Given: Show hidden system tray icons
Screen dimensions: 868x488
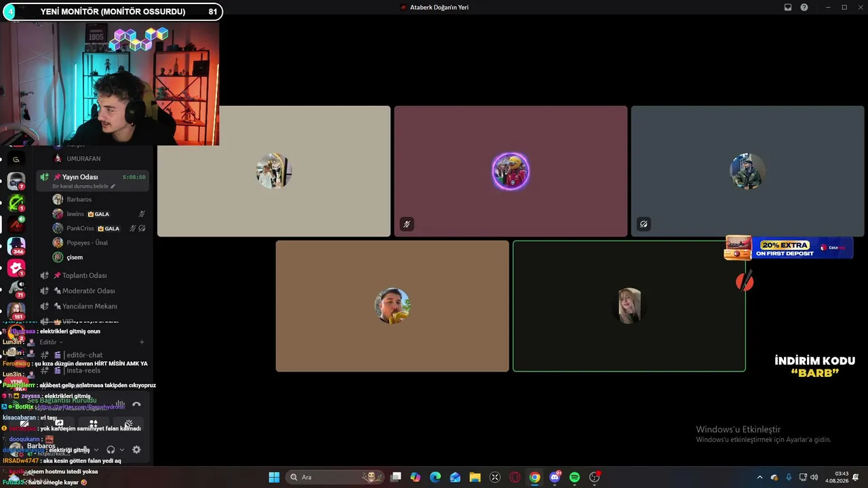Looking at the screenshot, I should click(x=759, y=477).
